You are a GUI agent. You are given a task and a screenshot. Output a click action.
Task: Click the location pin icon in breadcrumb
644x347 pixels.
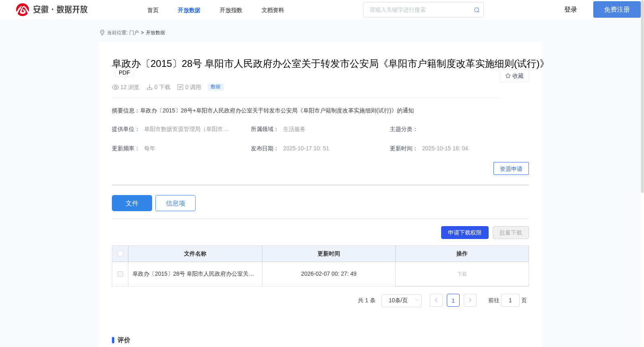tap(102, 33)
